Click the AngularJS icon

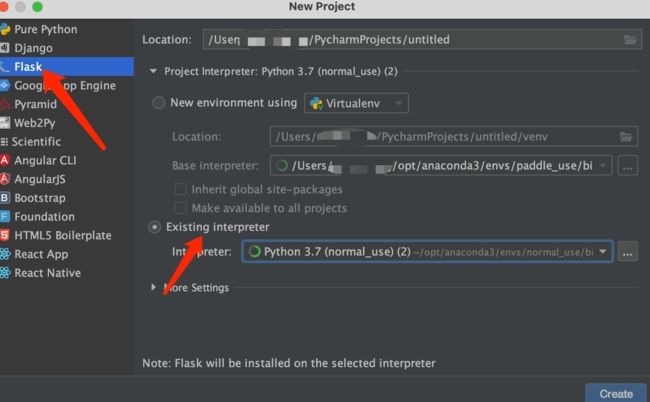pos(5,179)
